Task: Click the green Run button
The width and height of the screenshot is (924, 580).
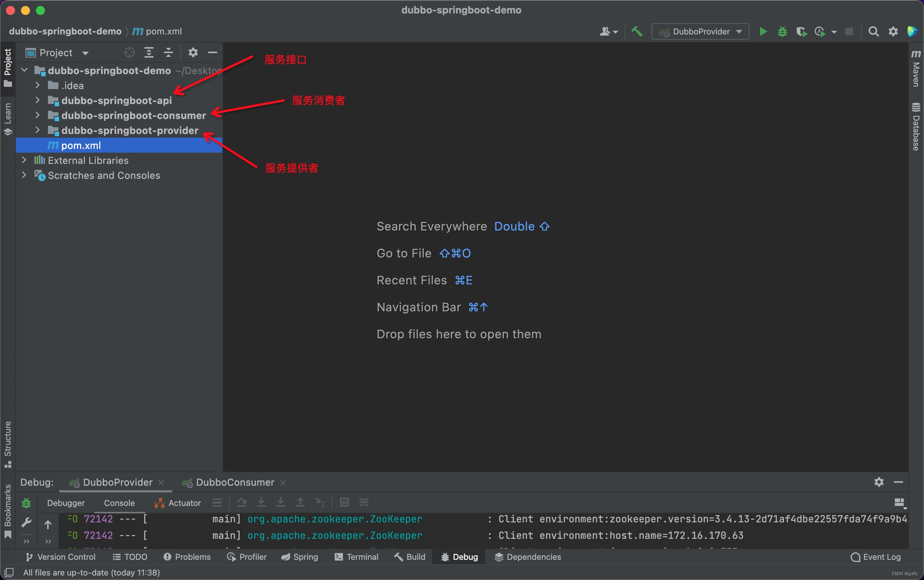Action: (x=763, y=31)
